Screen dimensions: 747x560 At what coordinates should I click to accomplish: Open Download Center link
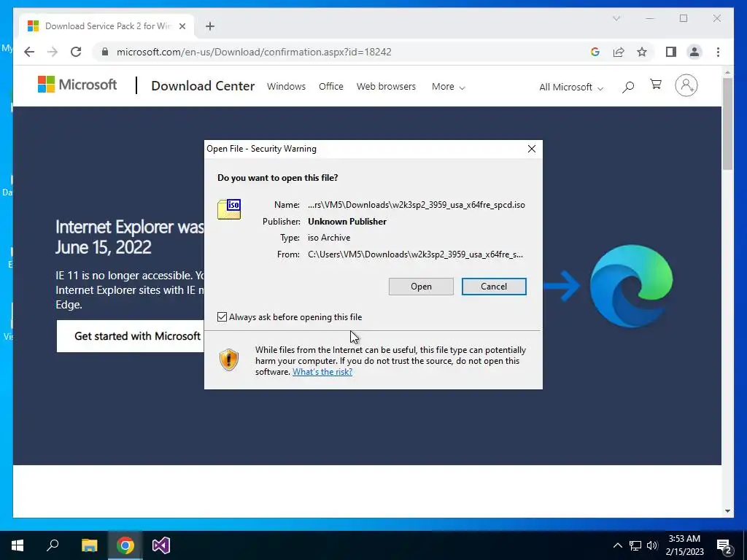coord(203,86)
